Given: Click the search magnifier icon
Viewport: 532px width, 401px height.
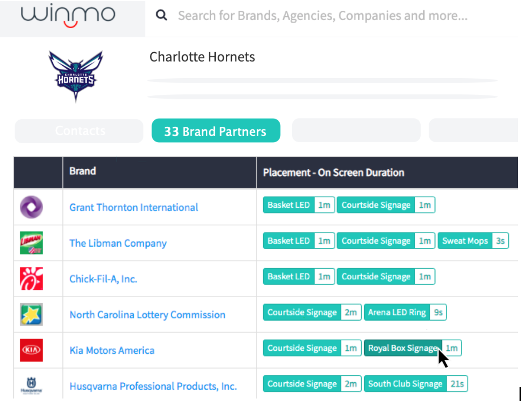Looking at the screenshot, I should [x=161, y=15].
